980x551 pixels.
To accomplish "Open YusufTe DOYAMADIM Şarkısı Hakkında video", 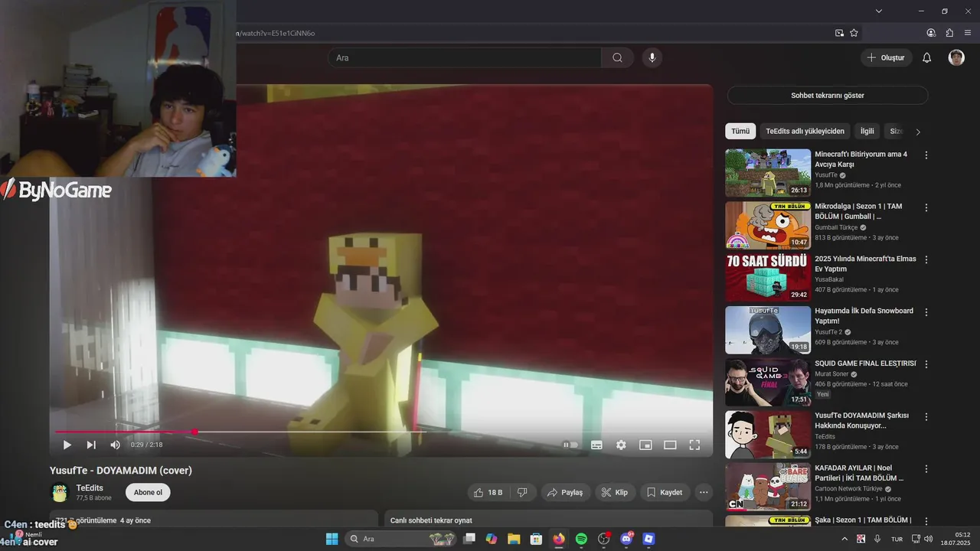I will [x=861, y=420].
